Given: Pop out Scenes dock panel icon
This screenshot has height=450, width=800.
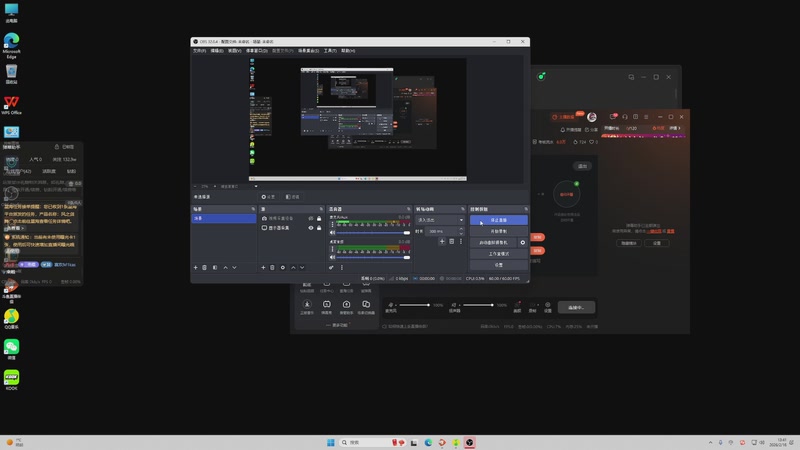Looking at the screenshot, I should click(253, 209).
